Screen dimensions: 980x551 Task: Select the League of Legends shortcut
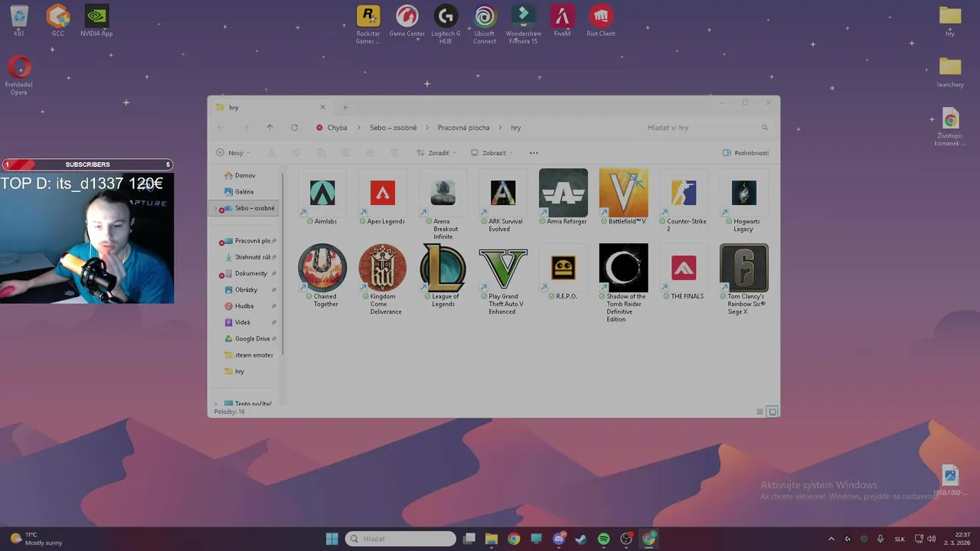click(443, 276)
